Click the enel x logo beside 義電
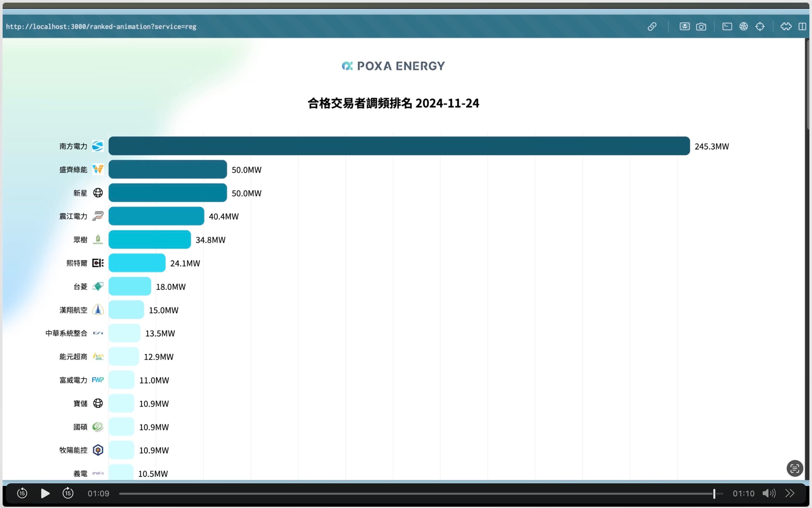812x508 pixels. click(x=98, y=473)
